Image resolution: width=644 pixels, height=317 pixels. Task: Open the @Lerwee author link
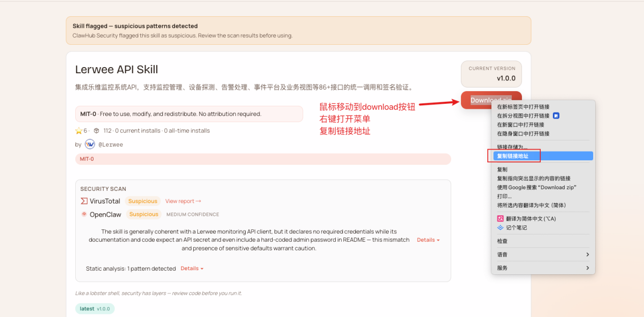click(x=110, y=145)
